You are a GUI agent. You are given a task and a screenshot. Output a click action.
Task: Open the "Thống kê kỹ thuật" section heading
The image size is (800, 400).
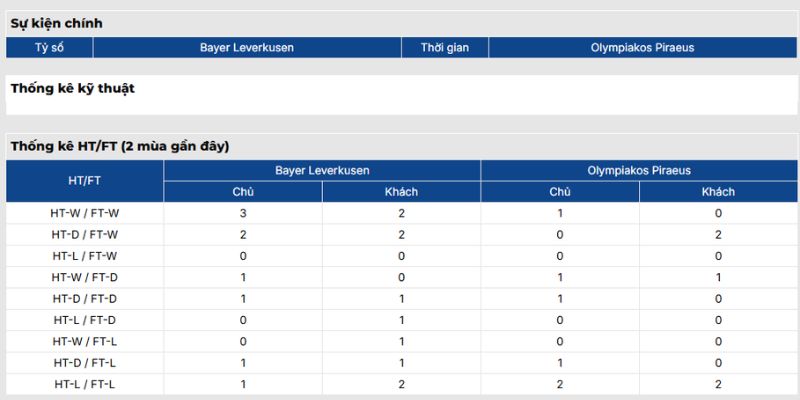pos(73,89)
